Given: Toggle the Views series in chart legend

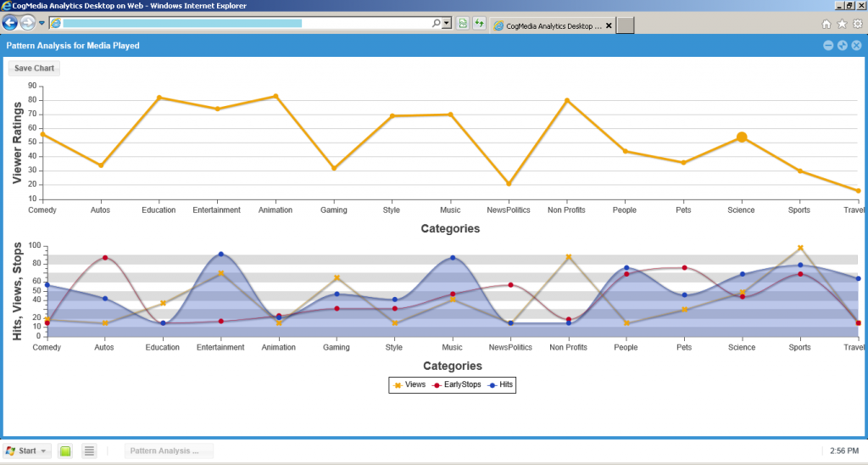Looking at the screenshot, I should (x=409, y=384).
